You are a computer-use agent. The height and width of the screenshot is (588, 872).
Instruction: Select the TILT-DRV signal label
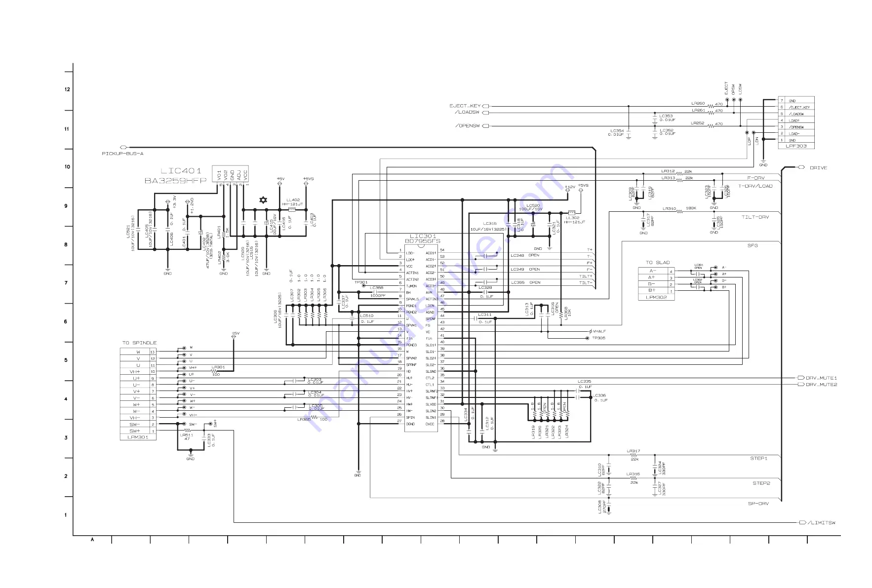(x=755, y=217)
